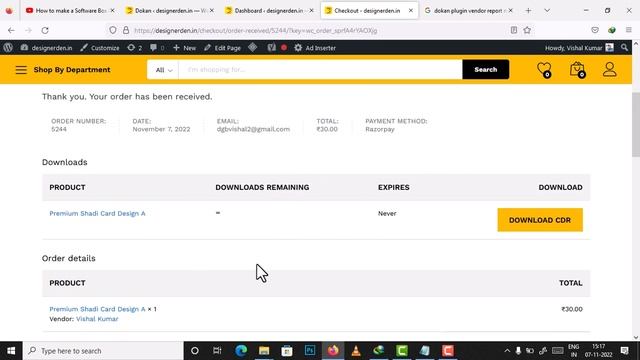Open comments bubble in admin bar
Image resolution: width=640 pixels, height=360 pixels.
[157, 48]
